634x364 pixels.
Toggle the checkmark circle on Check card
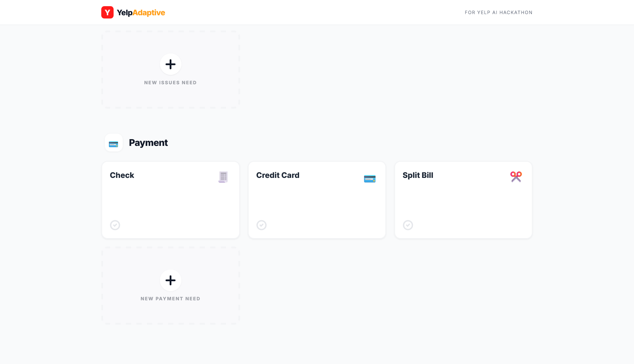[x=115, y=225]
